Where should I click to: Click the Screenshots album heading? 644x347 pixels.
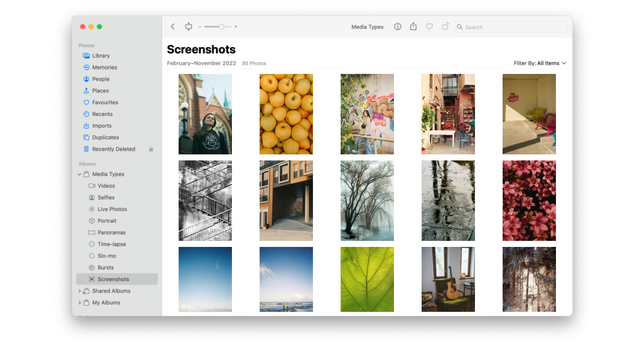point(201,49)
